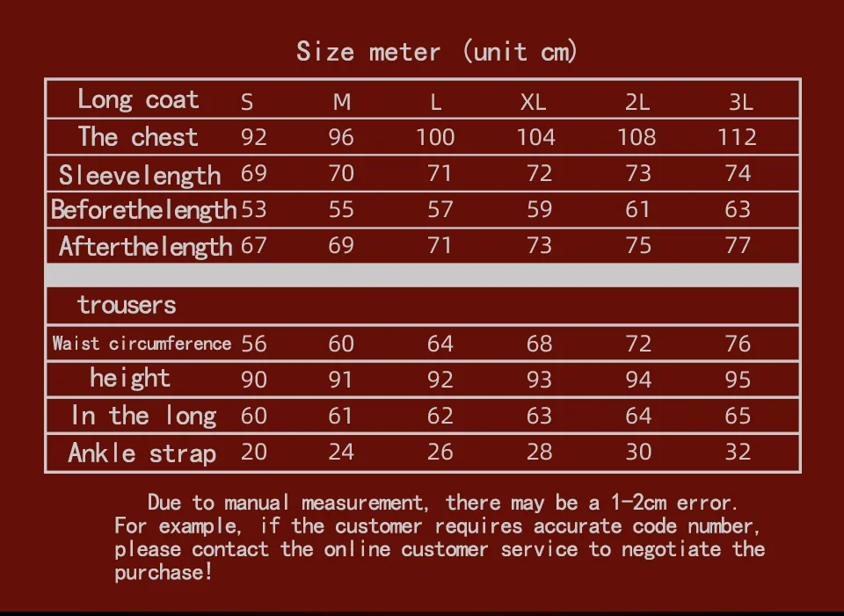Click the 'Beforethelength' row label
844x616 pixels.
(x=143, y=210)
